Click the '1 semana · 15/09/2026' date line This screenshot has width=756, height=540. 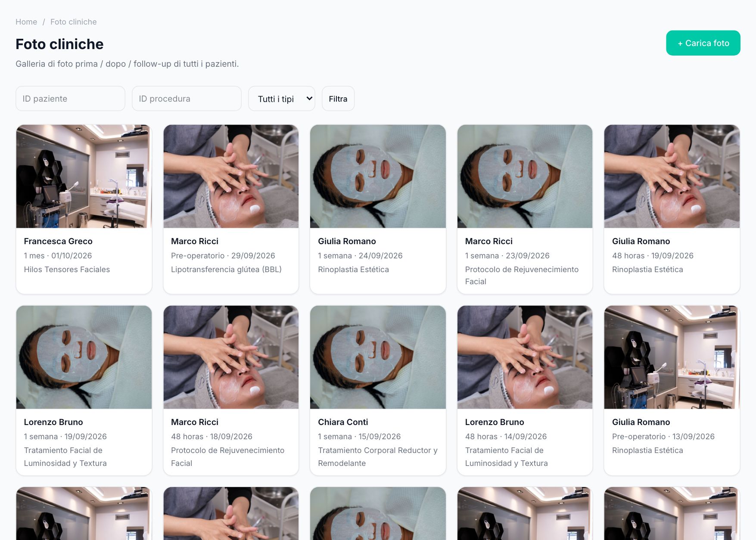359,437
